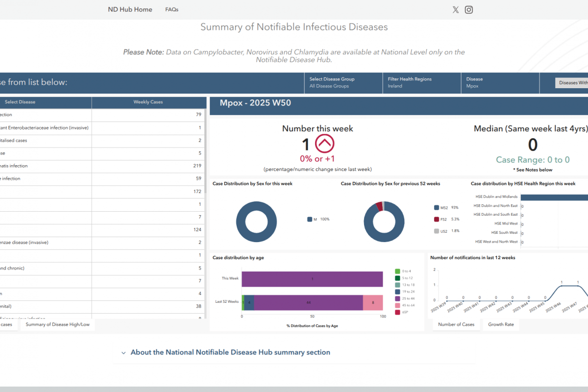Screen dimensions: 588x392
Task: Switch to Summary of Disease High/Low tab
Action: pos(58,324)
